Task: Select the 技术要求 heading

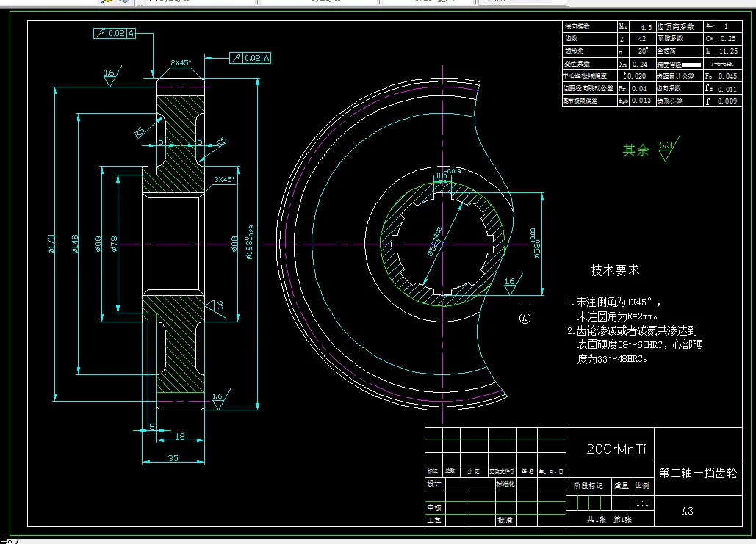Action: pyautogui.click(x=615, y=270)
